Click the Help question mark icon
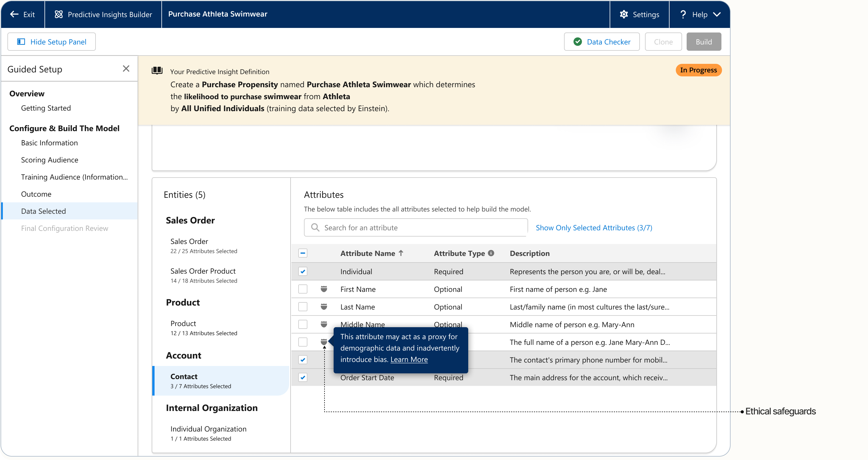 tap(683, 14)
